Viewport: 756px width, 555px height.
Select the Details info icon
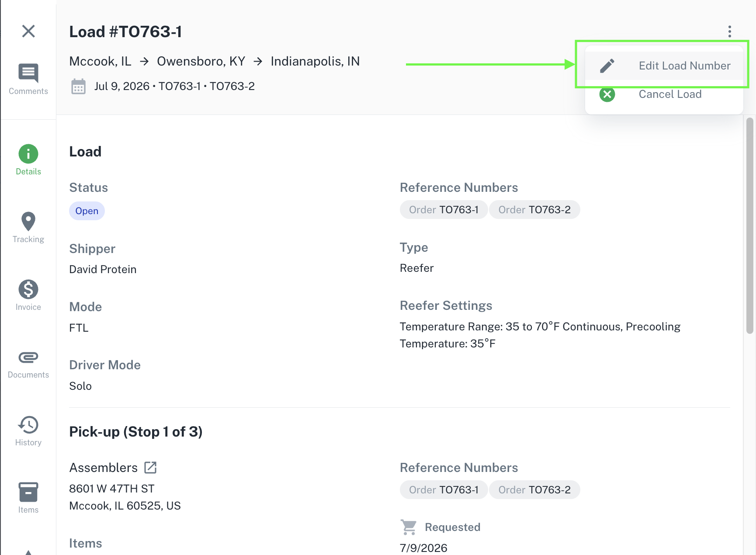[x=28, y=154]
